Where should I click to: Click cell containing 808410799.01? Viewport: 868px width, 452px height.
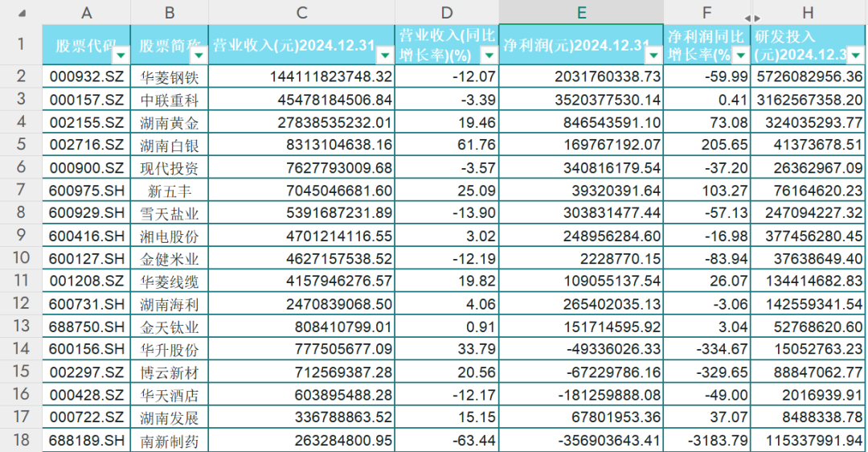pyautogui.click(x=301, y=327)
